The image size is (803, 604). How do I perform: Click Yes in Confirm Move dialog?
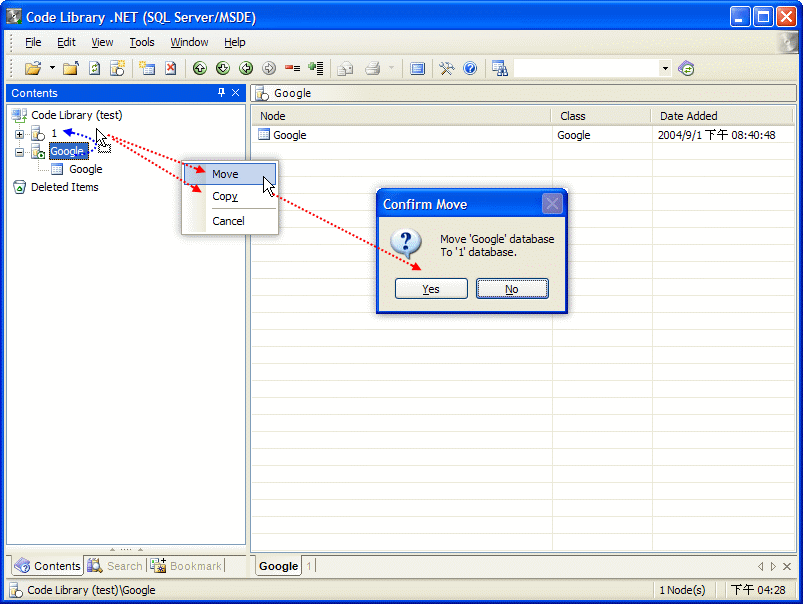point(431,289)
